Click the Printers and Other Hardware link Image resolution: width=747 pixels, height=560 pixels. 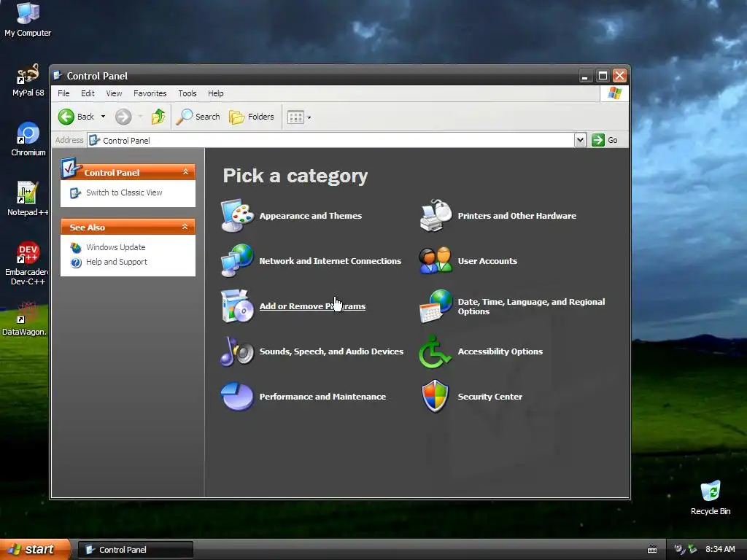(x=517, y=216)
